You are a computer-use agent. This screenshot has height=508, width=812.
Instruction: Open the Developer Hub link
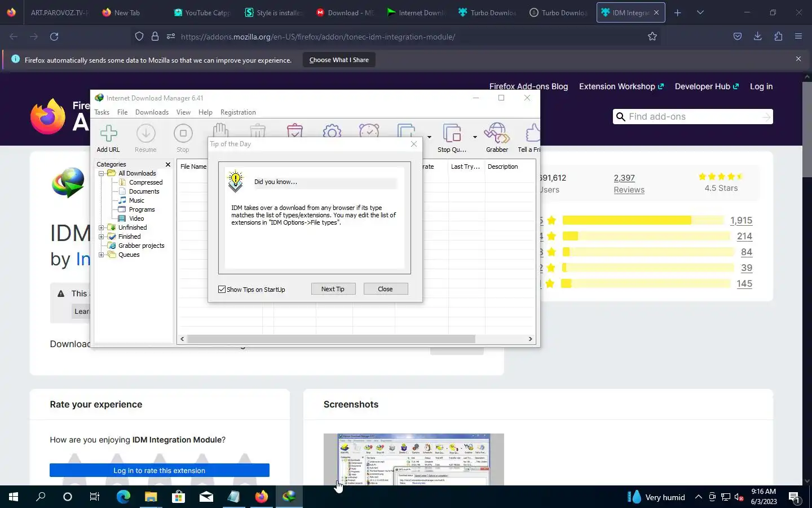[707, 86]
